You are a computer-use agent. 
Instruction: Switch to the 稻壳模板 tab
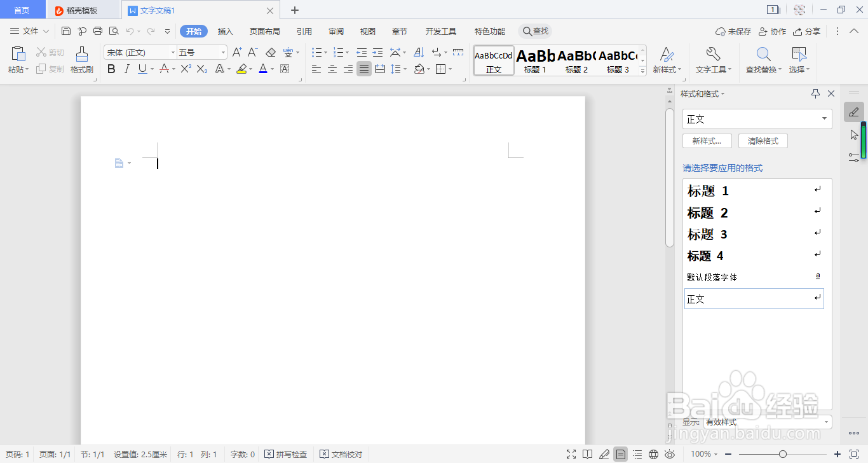coord(83,10)
